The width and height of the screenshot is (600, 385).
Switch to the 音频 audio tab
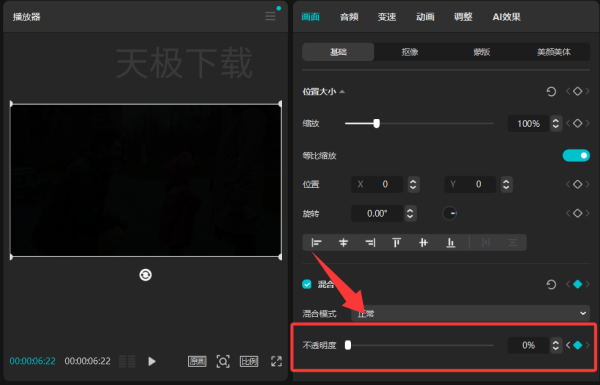point(349,17)
